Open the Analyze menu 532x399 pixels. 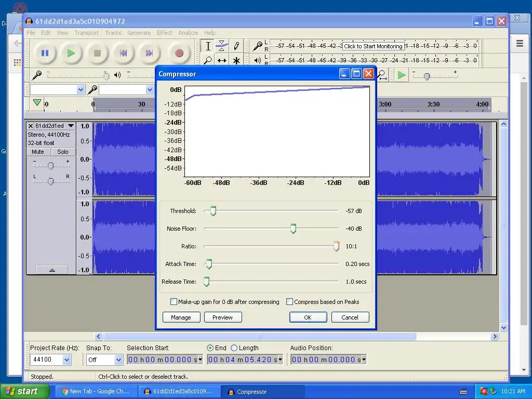point(188,33)
